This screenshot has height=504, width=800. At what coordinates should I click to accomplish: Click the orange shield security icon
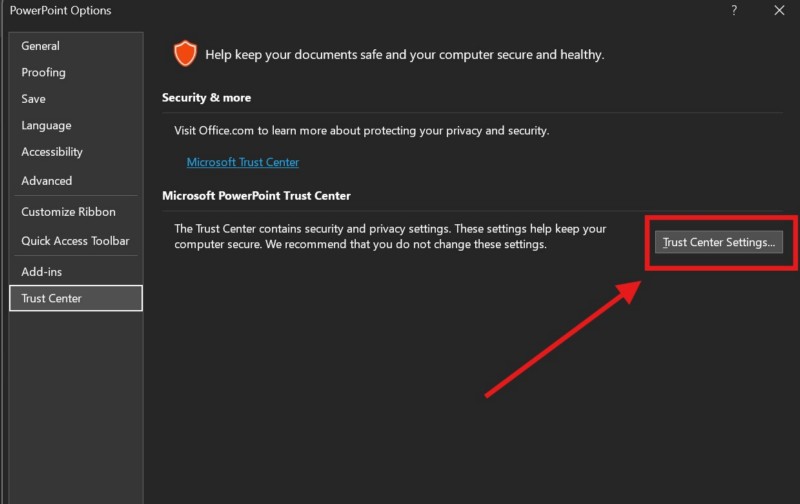click(x=185, y=54)
